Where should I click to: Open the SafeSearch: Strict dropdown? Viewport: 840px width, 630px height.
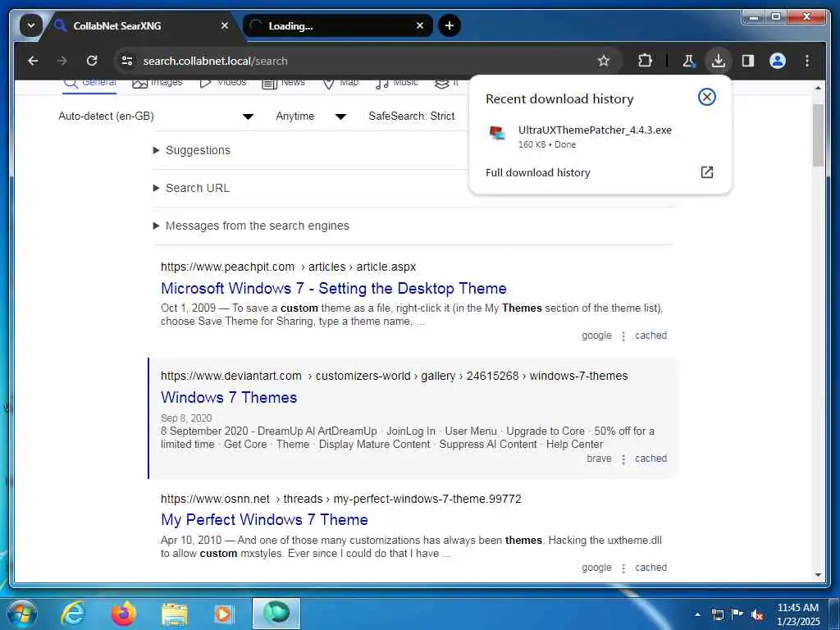(x=412, y=116)
